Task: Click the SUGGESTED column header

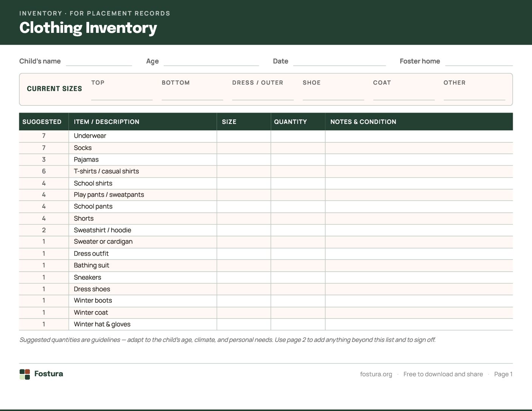Action: pos(42,122)
